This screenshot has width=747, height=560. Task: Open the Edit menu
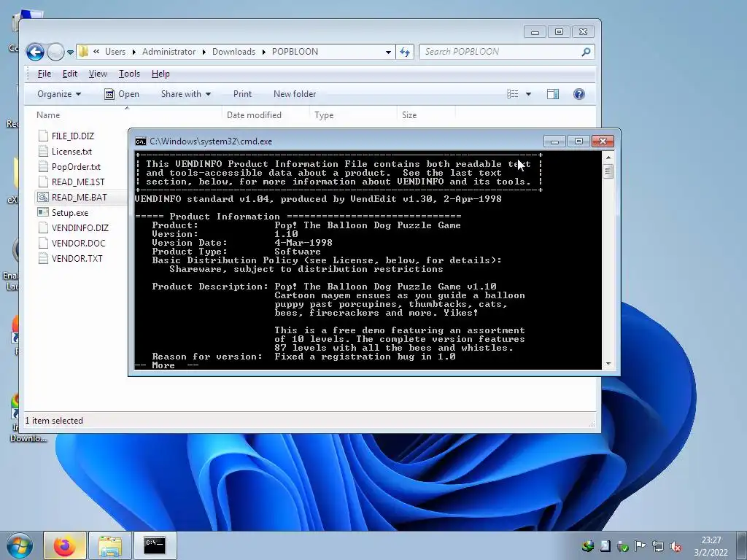click(69, 74)
